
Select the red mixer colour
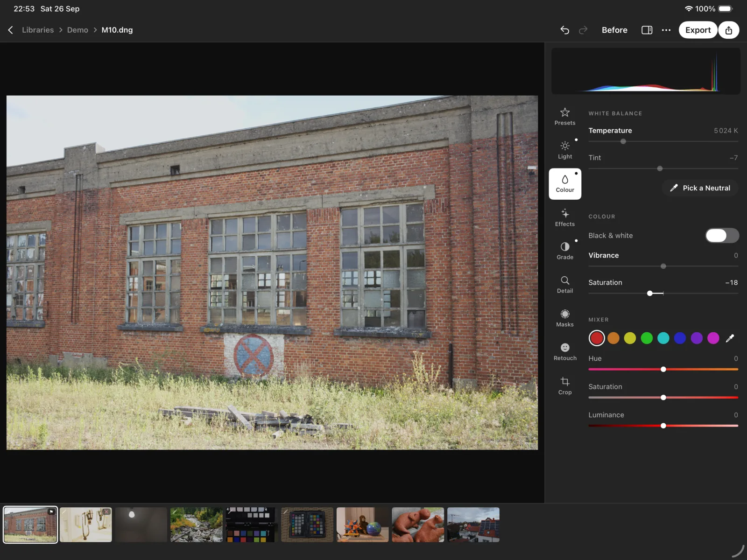point(597,338)
